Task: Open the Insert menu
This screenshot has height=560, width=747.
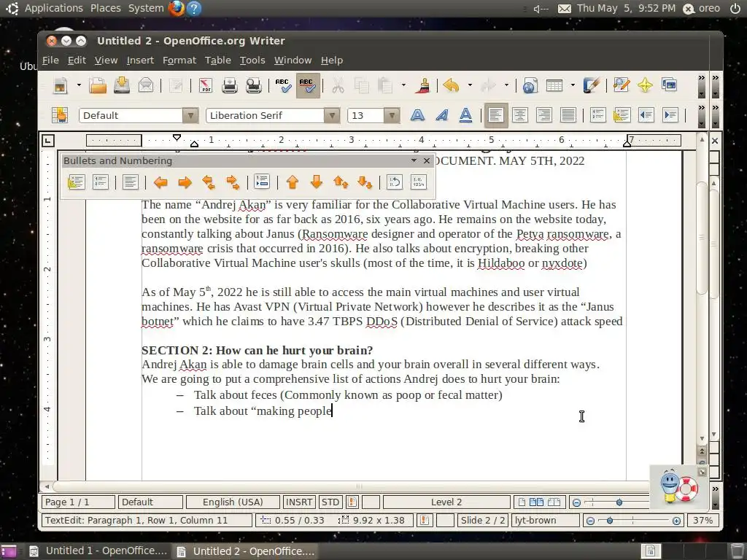Action: (x=140, y=61)
